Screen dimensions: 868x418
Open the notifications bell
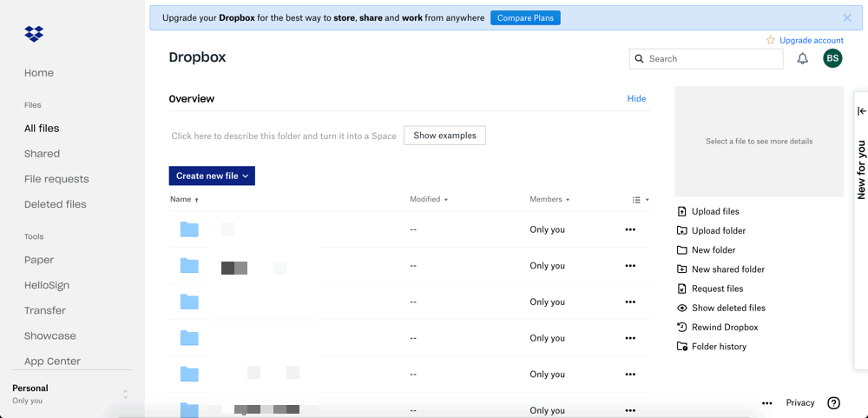(802, 58)
